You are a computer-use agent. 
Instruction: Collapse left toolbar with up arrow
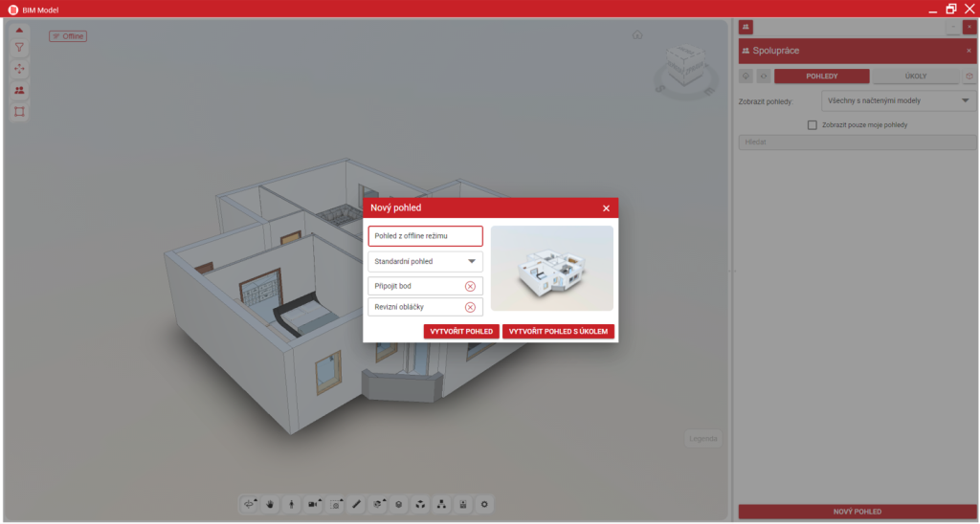19,30
